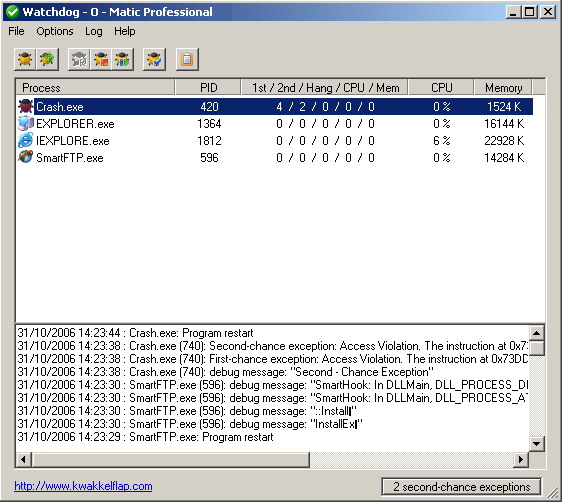Click memory value 1524 K
Screen dimensions: 562x502
[x=504, y=107]
